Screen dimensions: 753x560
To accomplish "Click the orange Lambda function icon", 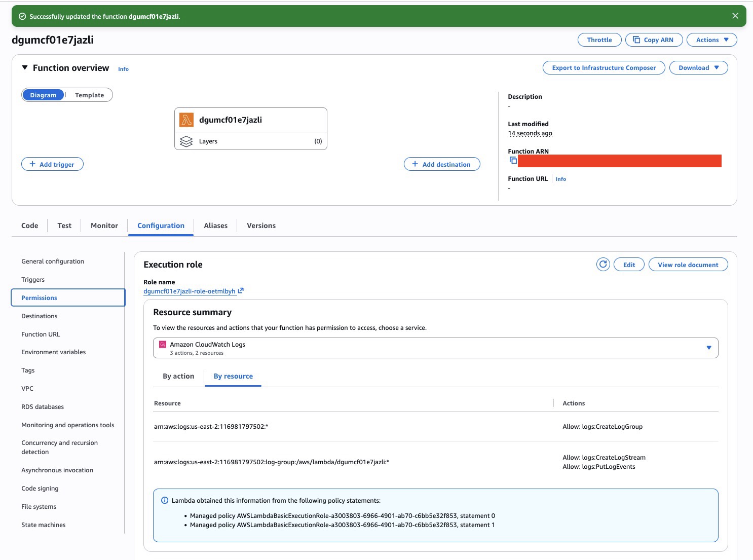I will (x=186, y=120).
